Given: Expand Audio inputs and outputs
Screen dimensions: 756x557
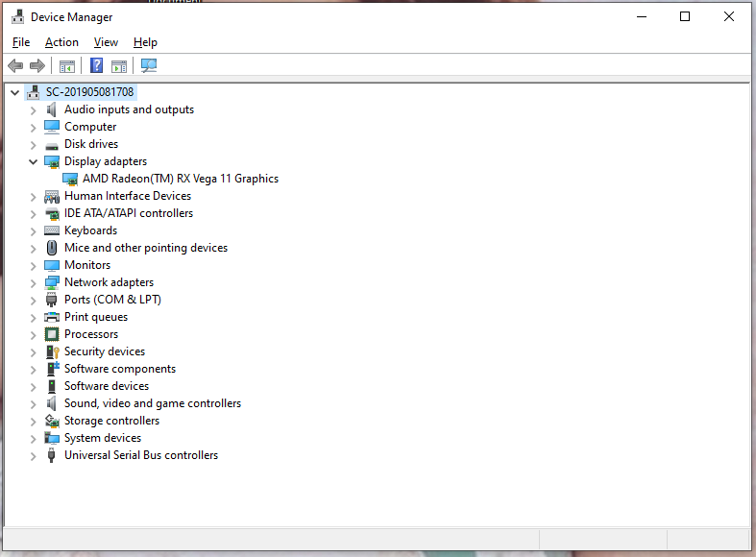Looking at the screenshot, I should 33,110.
